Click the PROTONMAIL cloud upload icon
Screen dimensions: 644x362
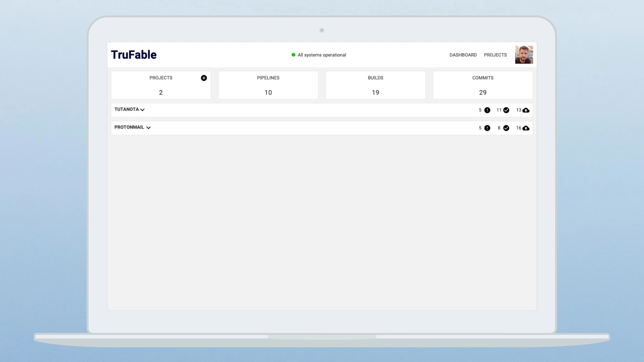click(526, 128)
